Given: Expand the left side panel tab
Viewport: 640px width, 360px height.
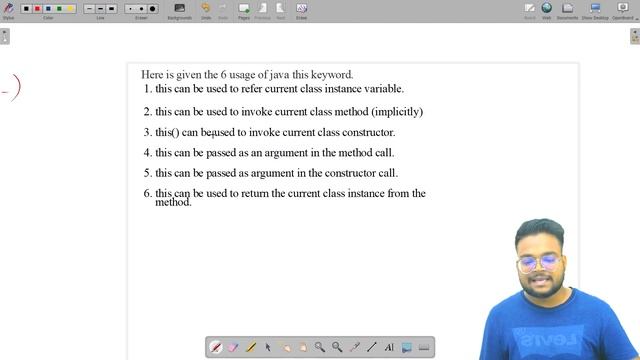Looking at the screenshot, I should tap(4, 36).
